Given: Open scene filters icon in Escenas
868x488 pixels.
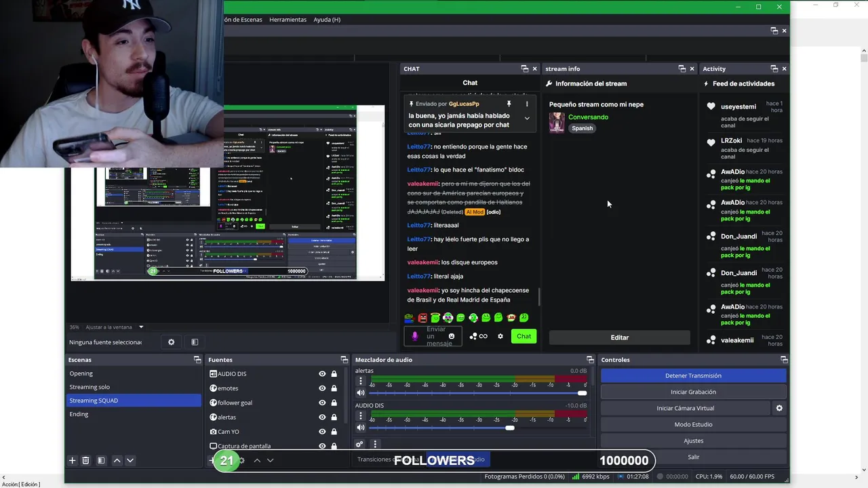Looking at the screenshot, I should tap(101, 460).
